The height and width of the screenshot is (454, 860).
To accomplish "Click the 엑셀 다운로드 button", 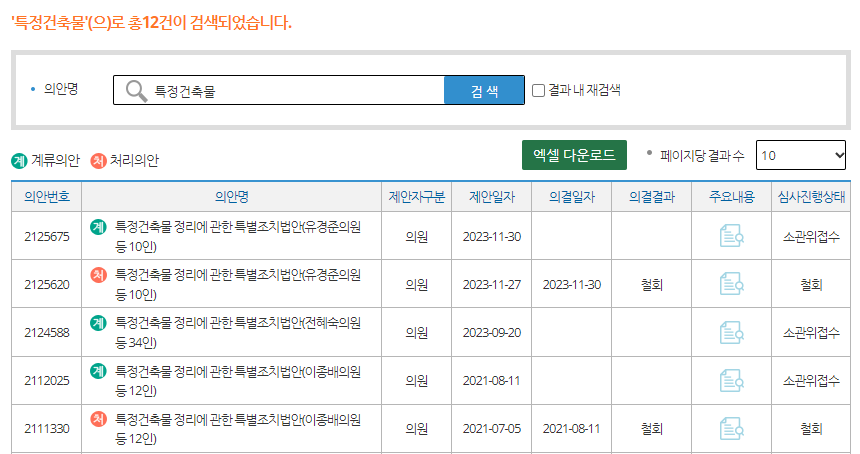I will [574, 155].
